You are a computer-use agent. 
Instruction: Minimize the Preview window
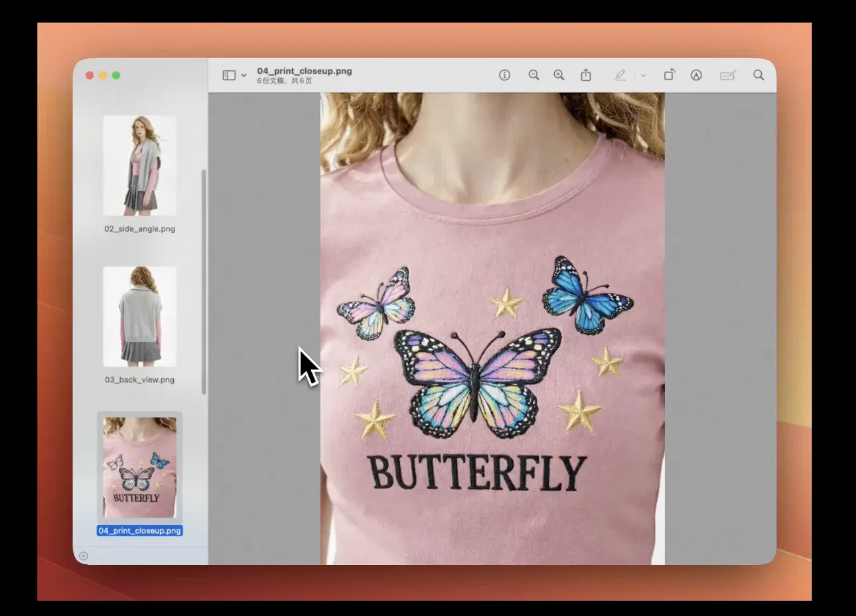point(103,76)
